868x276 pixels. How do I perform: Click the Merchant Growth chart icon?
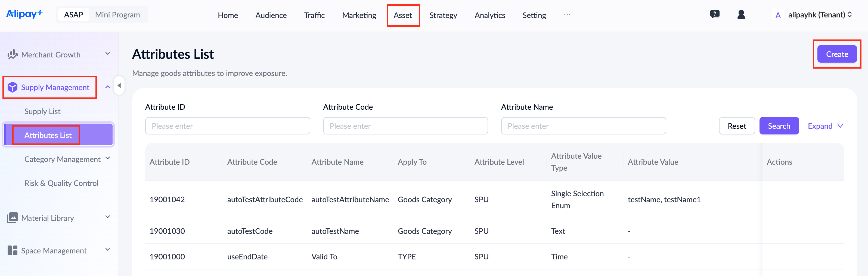point(13,54)
